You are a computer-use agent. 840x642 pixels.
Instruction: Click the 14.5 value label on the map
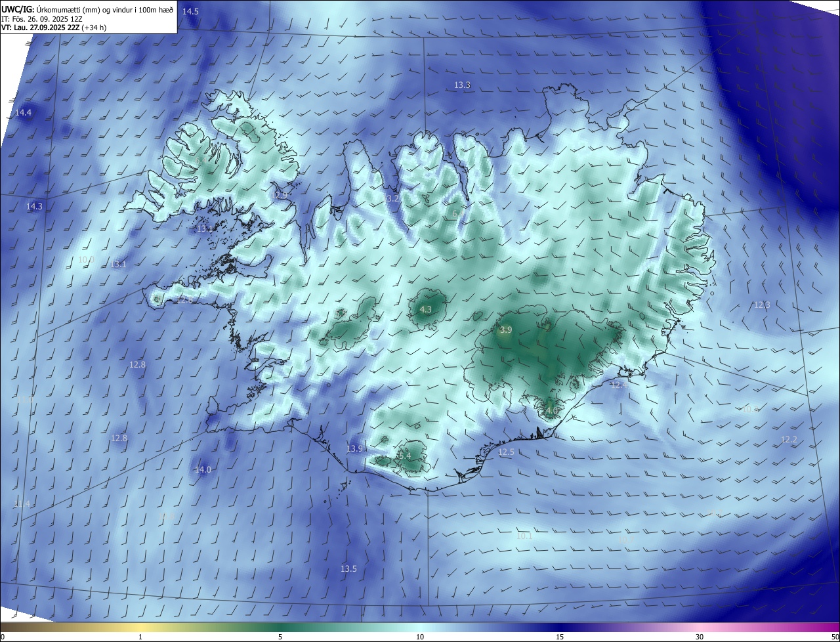coord(191,12)
